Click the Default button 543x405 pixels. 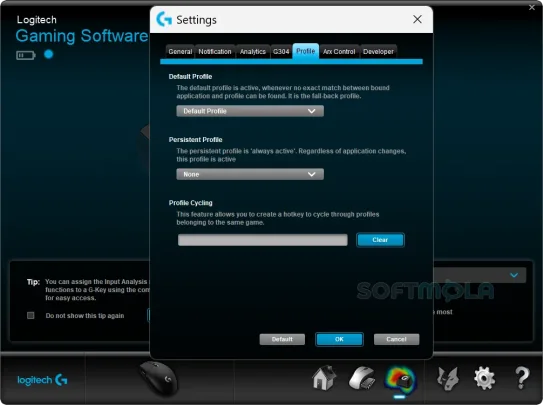(282, 339)
